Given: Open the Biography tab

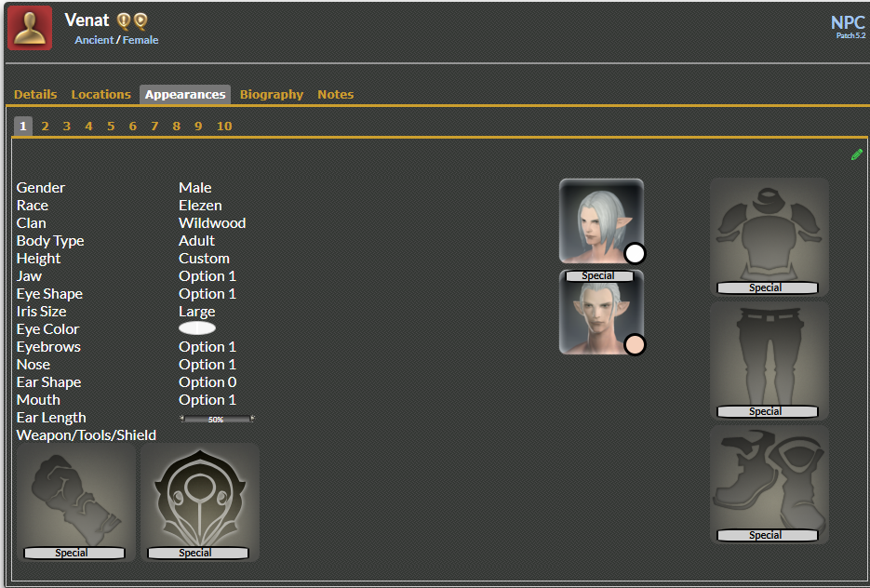Looking at the screenshot, I should click(x=272, y=94).
